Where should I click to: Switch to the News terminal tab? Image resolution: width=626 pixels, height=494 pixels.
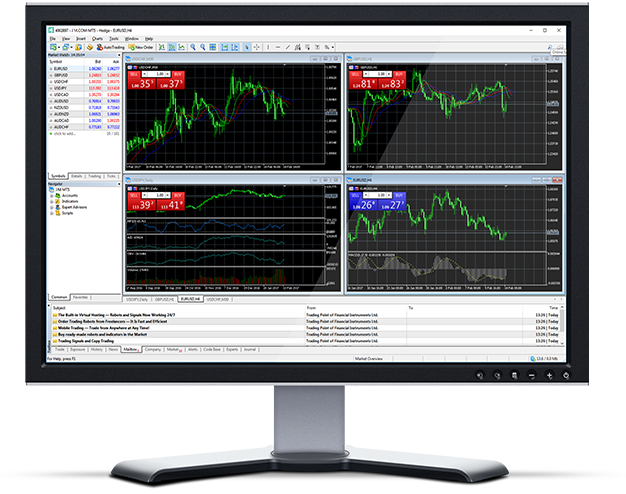click(112, 349)
